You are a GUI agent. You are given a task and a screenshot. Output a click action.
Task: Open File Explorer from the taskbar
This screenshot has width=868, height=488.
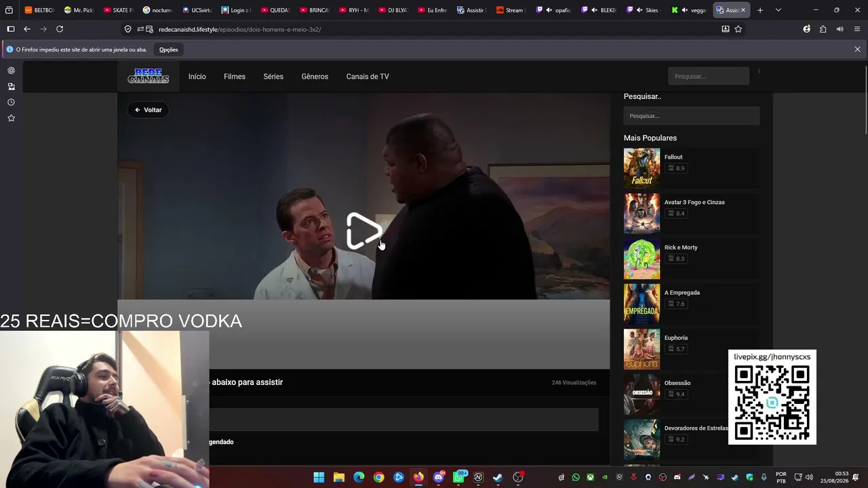click(x=339, y=477)
